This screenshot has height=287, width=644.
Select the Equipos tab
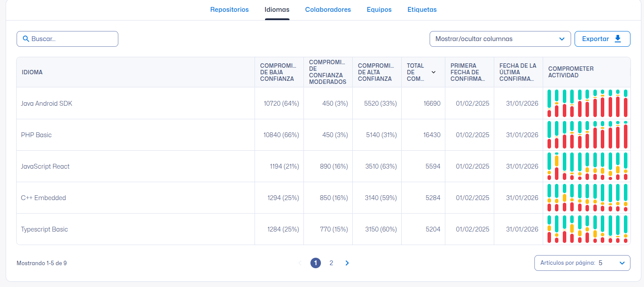pyautogui.click(x=379, y=10)
